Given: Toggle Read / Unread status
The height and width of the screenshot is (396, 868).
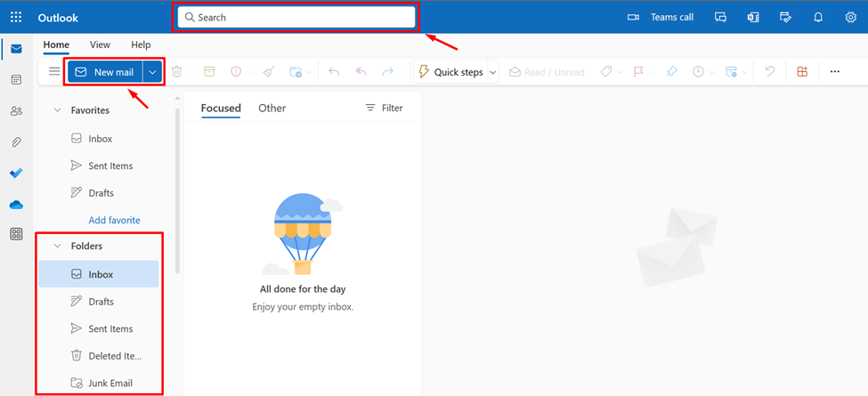Looking at the screenshot, I should pyautogui.click(x=547, y=72).
